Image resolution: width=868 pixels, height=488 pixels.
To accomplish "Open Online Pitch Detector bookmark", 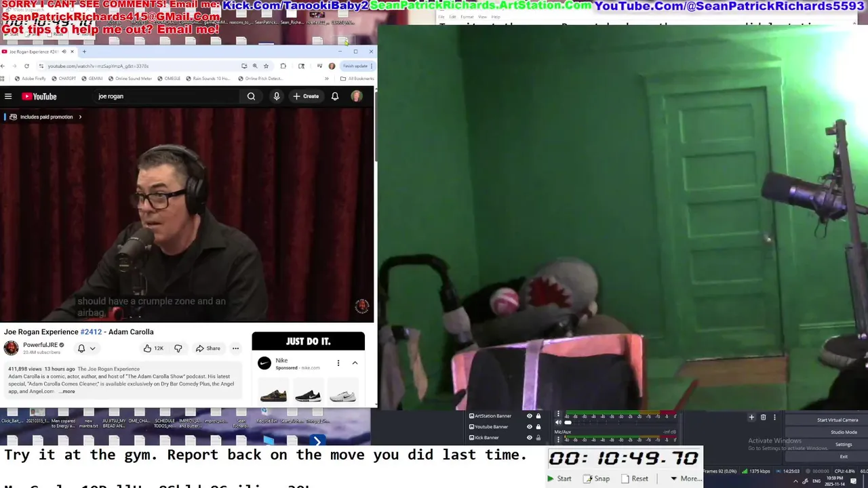I will (x=260, y=79).
